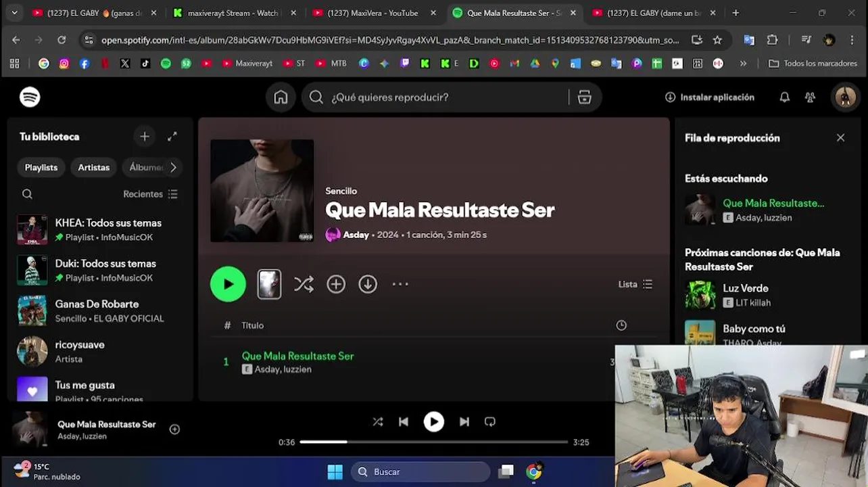Open more options three-dot menu for album

click(400, 284)
